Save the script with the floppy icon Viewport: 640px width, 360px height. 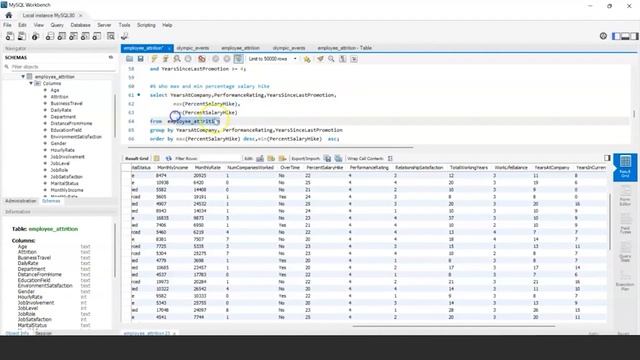tap(140, 59)
